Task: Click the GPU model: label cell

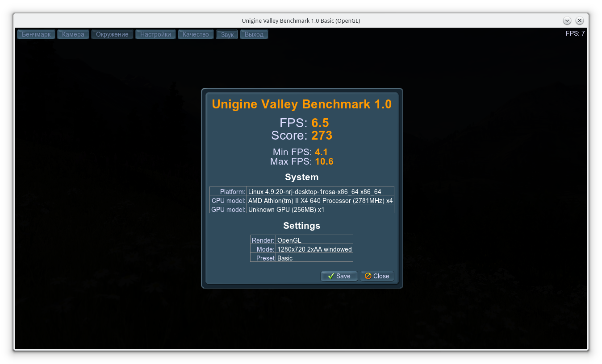Action: 228,209
